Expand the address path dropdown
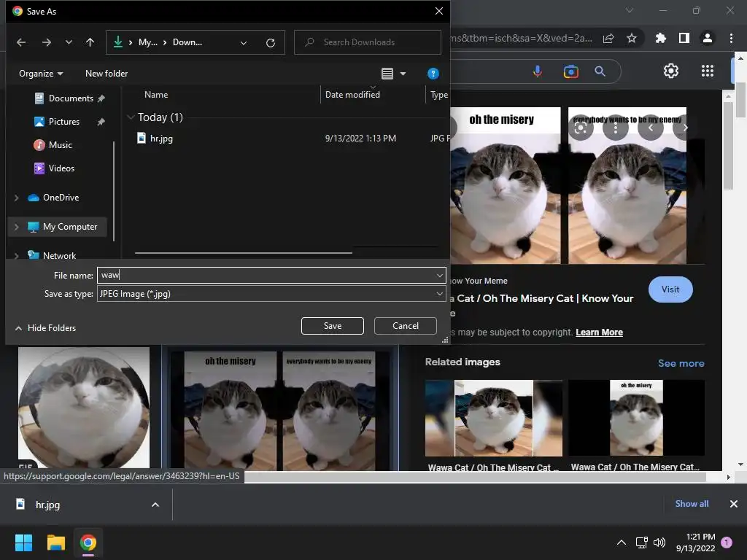The width and height of the screenshot is (747, 560). tap(244, 43)
